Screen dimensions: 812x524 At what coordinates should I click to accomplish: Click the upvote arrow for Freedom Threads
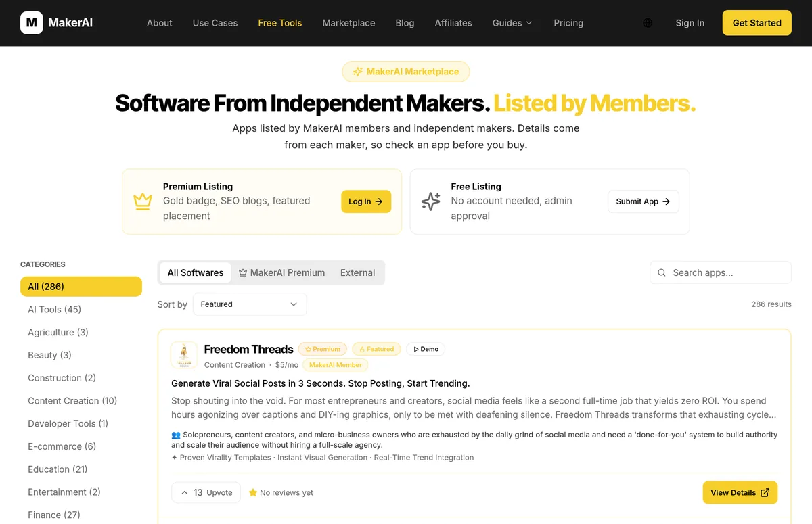tap(184, 493)
